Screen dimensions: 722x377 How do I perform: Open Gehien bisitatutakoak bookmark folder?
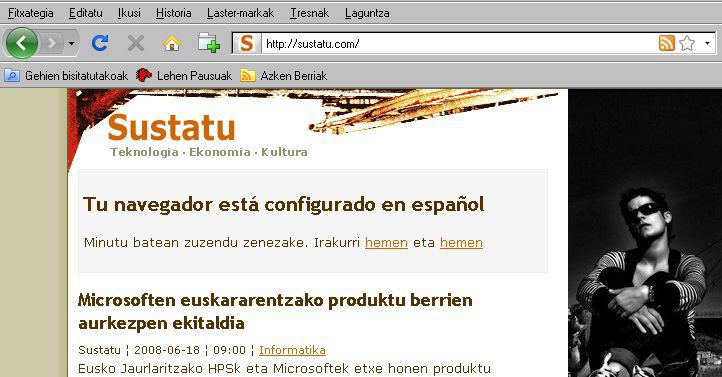66,75
